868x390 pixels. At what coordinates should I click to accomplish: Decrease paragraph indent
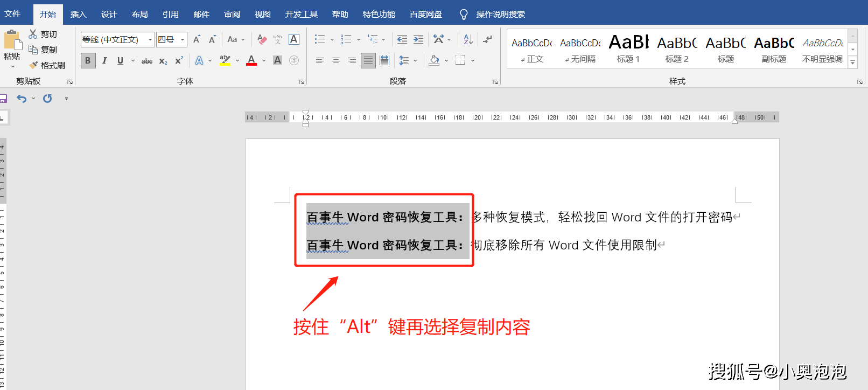(402, 39)
